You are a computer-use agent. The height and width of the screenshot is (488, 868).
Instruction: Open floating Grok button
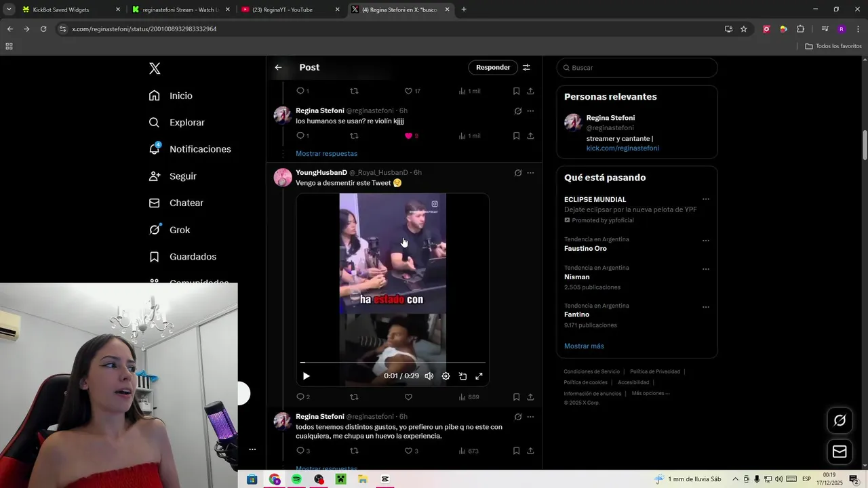tap(840, 421)
